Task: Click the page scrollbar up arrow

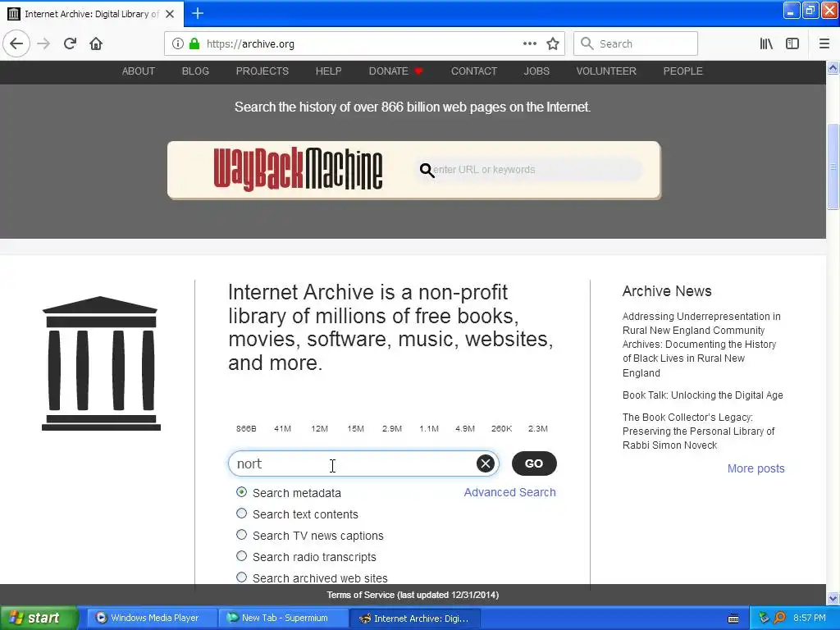Action: 833,67
